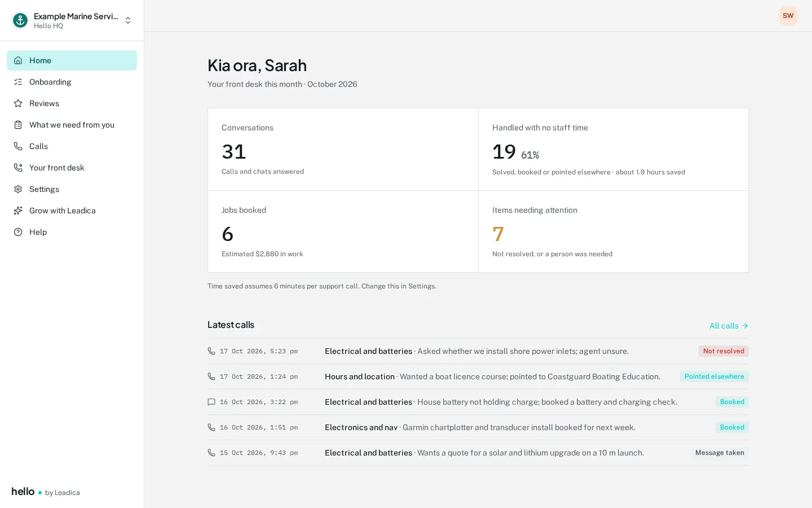The width and height of the screenshot is (812, 508).
Task: Click the Home house icon in sidebar
Action: [x=18, y=60]
